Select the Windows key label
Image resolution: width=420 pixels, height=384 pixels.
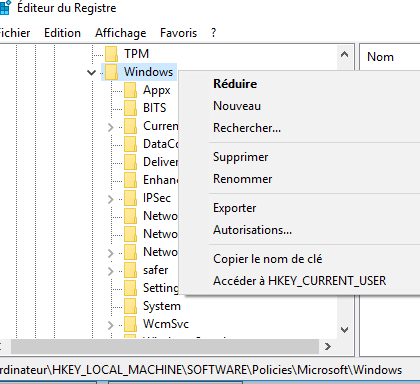[x=148, y=72]
